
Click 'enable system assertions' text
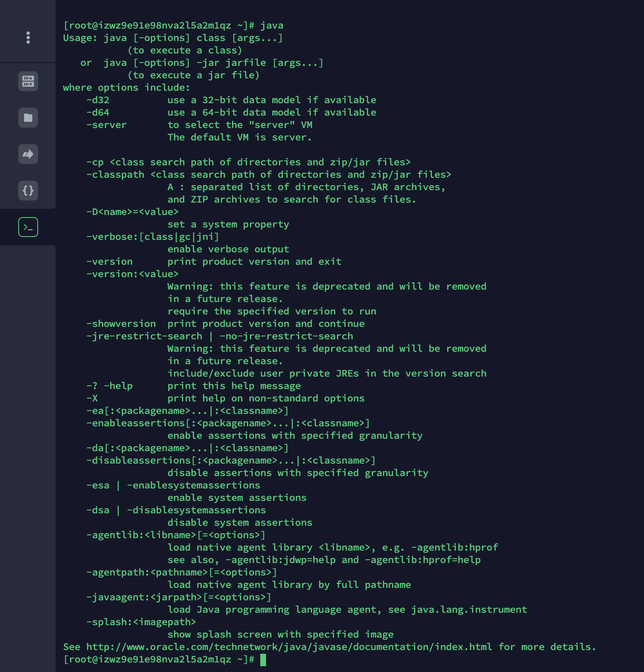click(x=237, y=498)
